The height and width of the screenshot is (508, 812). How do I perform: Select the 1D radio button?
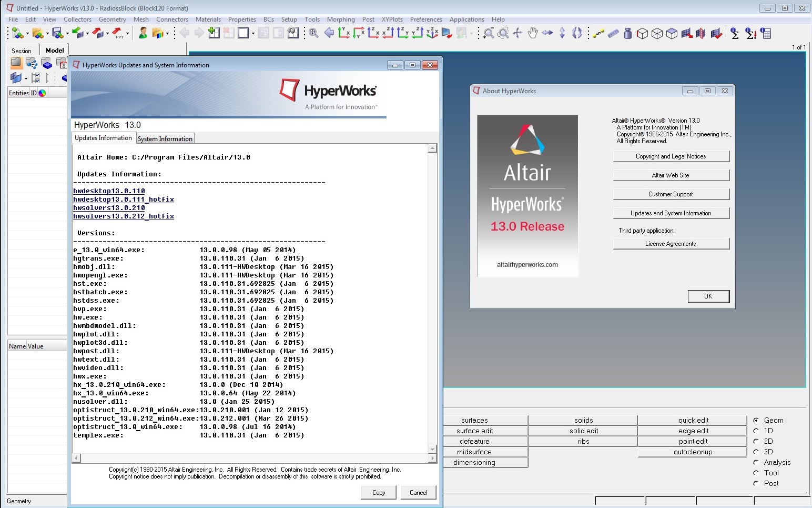click(756, 431)
